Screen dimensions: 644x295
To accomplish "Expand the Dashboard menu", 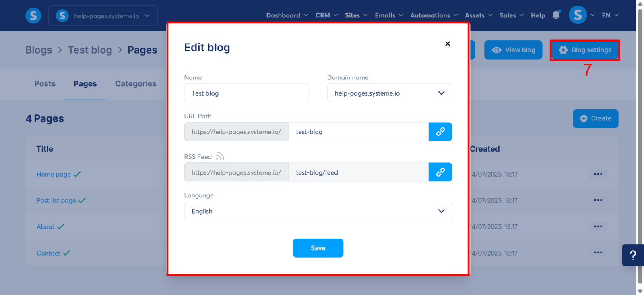I will (x=287, y=15).
